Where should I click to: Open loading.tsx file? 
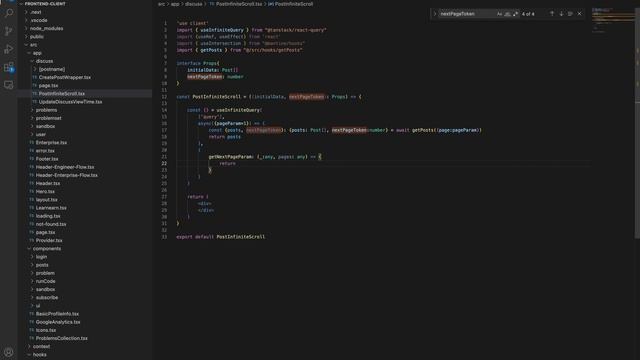point(48,216)
